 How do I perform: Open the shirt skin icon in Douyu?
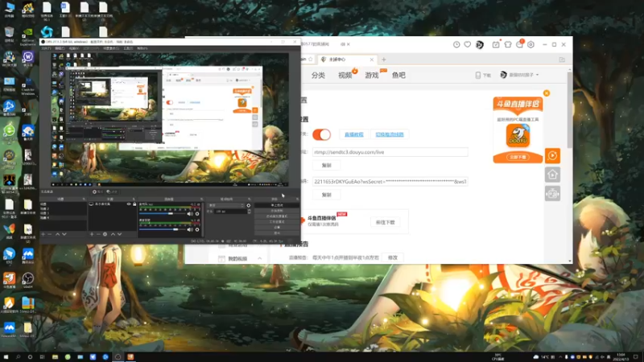[508, 44]
